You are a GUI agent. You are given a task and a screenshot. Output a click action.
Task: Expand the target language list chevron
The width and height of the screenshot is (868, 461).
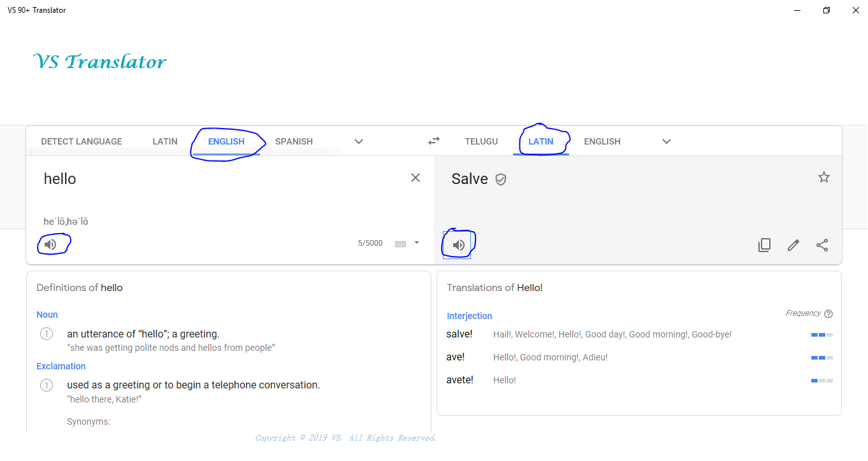click(667, 141)
